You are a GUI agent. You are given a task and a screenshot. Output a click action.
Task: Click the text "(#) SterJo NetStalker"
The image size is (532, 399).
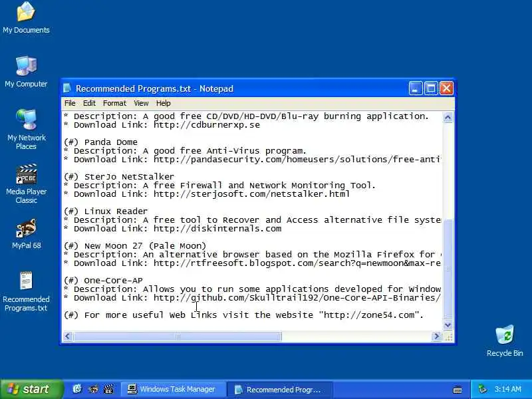119,176
